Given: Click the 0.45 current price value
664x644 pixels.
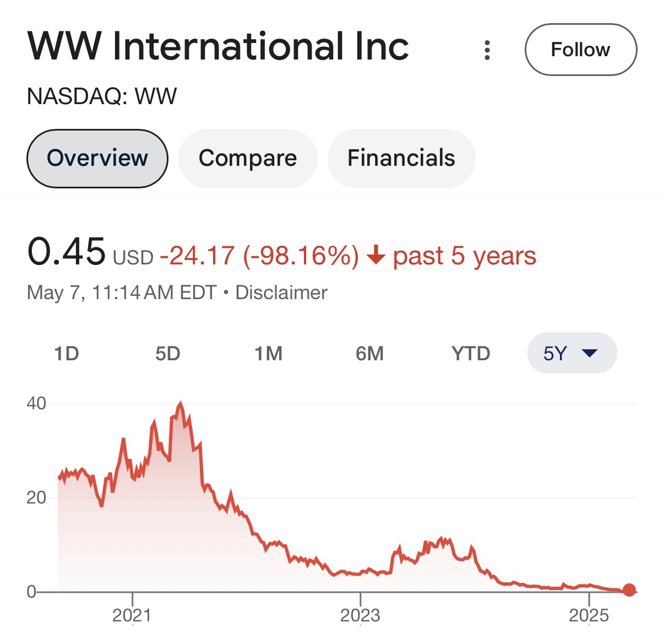Looking at the screenshot, I should (66, 252).
